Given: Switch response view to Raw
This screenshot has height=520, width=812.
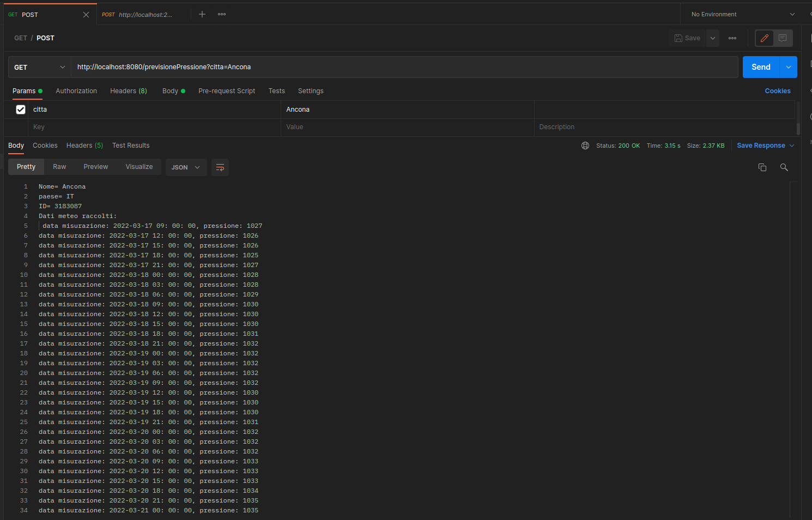Looking at the screenshot, I should tap(59, 167).
